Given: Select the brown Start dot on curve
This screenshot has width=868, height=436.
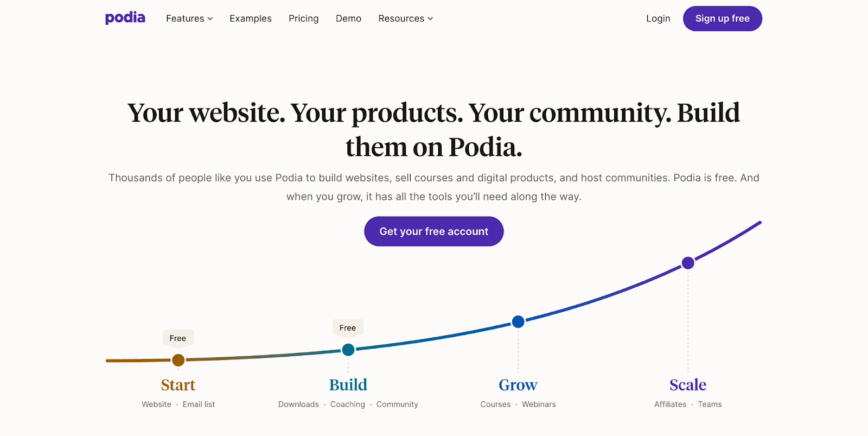Looking at the screenshot, I should coord(178,360).
